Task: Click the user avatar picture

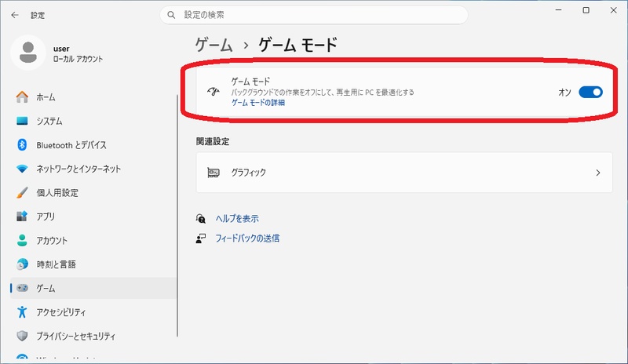Action: coord(28,53)
